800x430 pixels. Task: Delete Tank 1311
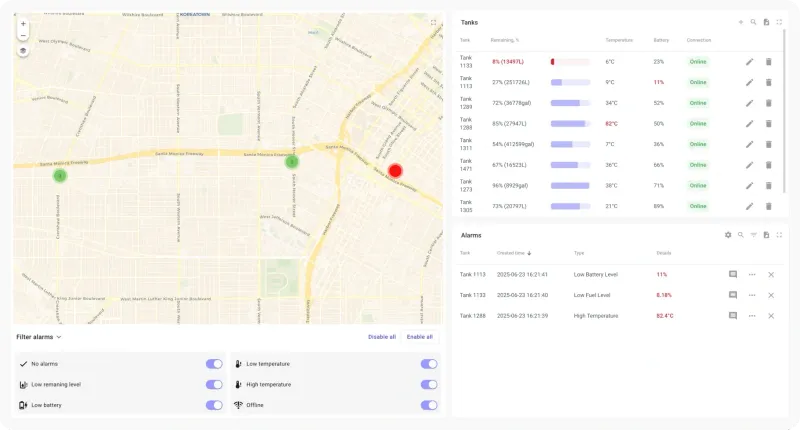click(x=768, y=144)
